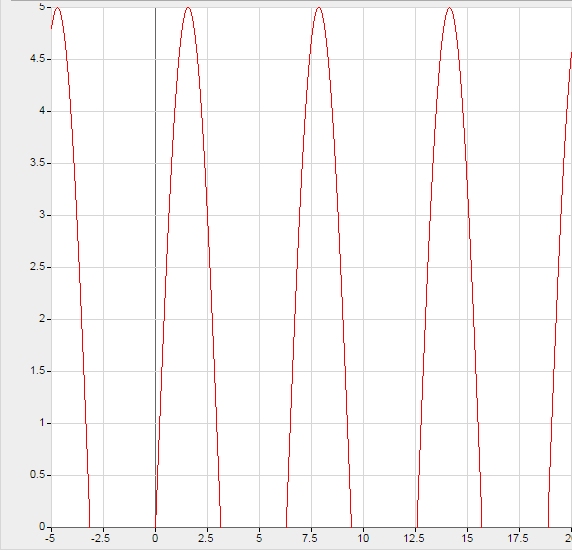Click the -5 label on the horizontal axis
Image resolution: width=572 pixels, height=551 pixels.
(50, 538)
